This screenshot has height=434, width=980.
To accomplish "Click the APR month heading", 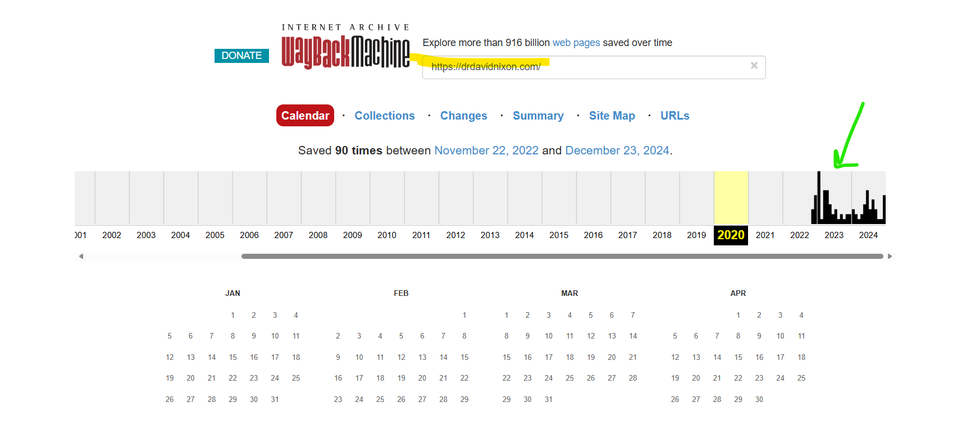I will tap(738, 293).
